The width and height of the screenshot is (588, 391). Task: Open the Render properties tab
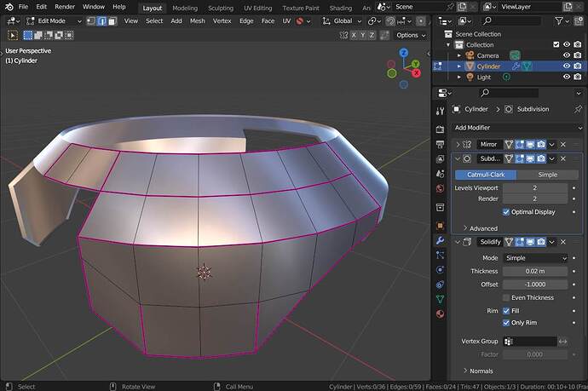(441, 129)
